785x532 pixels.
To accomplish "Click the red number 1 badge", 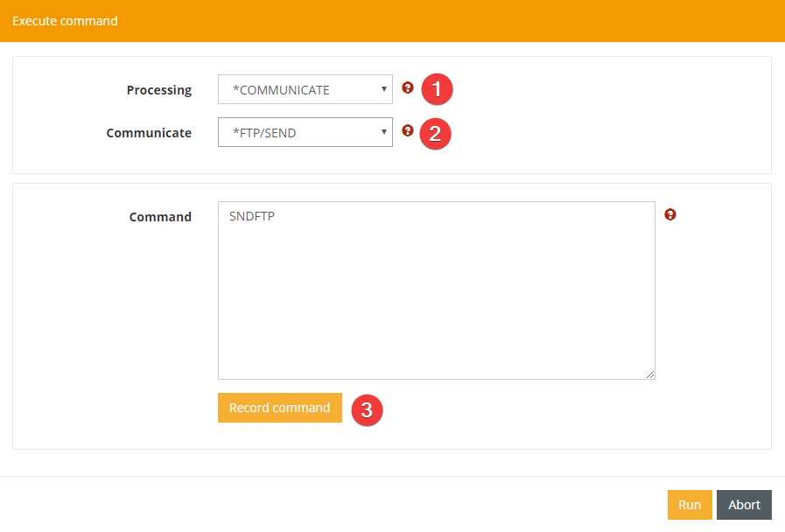I will pos(437,89).
